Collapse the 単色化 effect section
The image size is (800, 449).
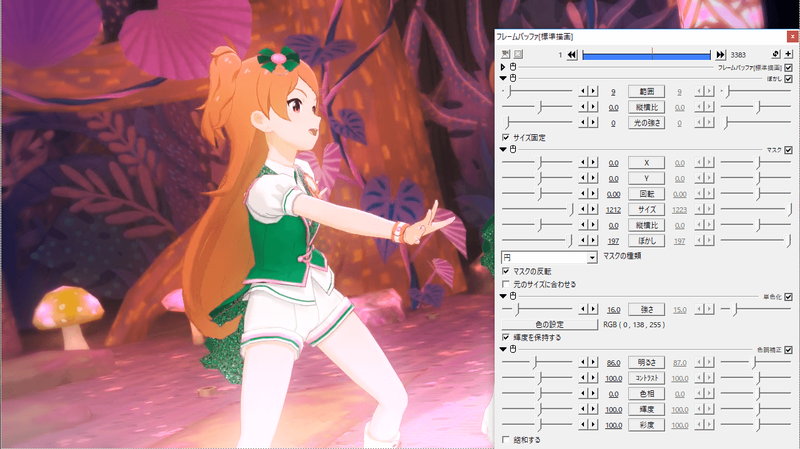click(x=503, y=296)
